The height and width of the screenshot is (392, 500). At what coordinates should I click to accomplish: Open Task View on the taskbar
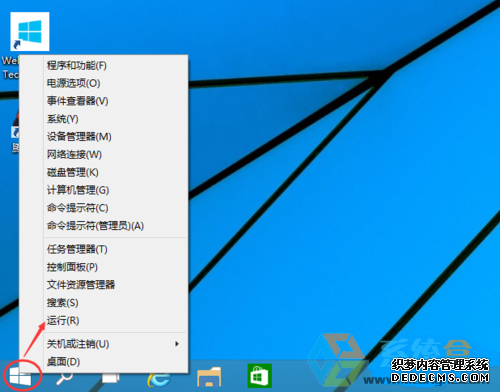[110, 378]
